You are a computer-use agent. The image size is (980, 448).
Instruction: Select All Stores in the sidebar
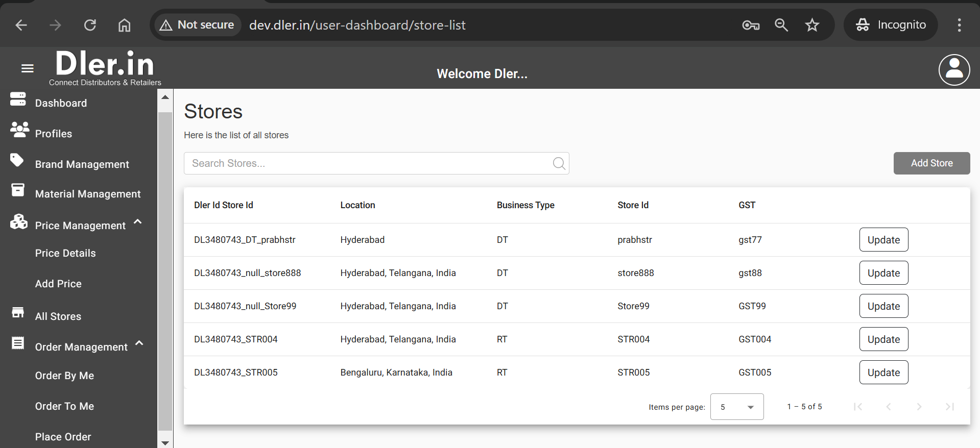click(58, 316)
